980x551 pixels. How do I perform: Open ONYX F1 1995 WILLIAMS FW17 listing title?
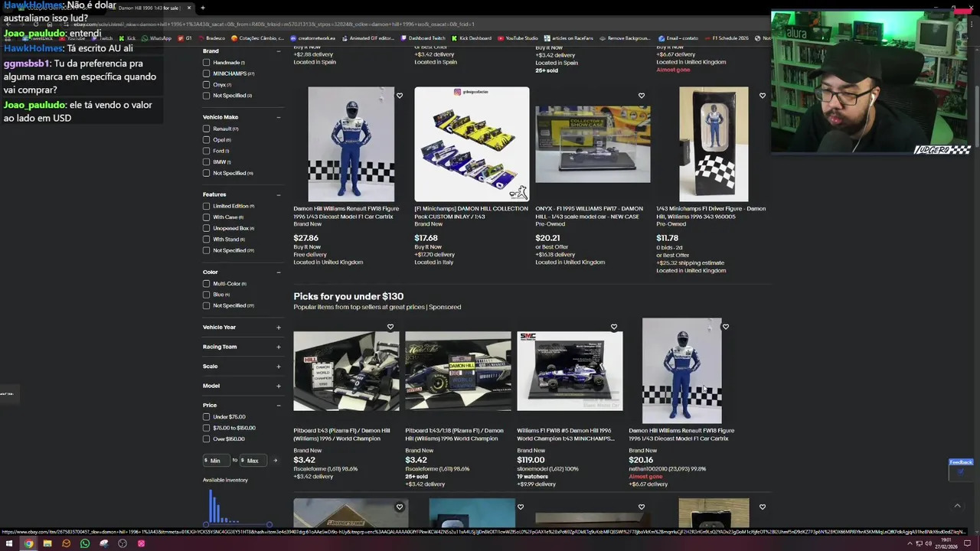[589, 213]
